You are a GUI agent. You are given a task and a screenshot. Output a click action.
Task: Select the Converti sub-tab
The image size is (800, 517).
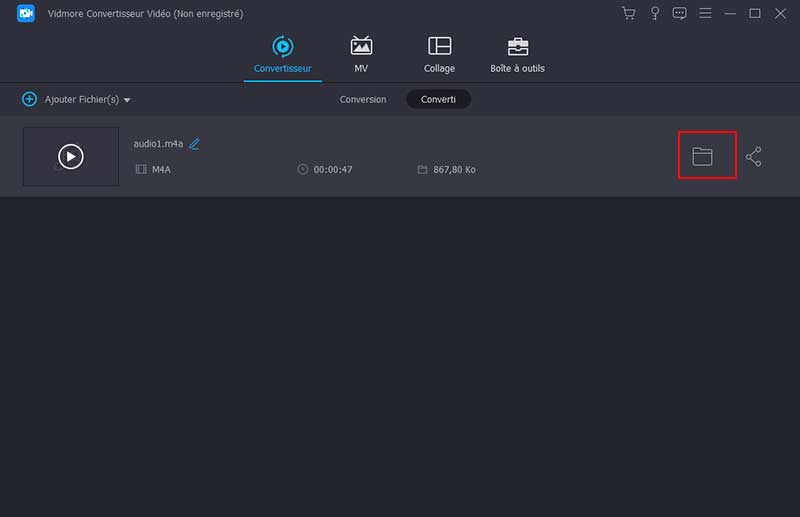pos(438,100)
